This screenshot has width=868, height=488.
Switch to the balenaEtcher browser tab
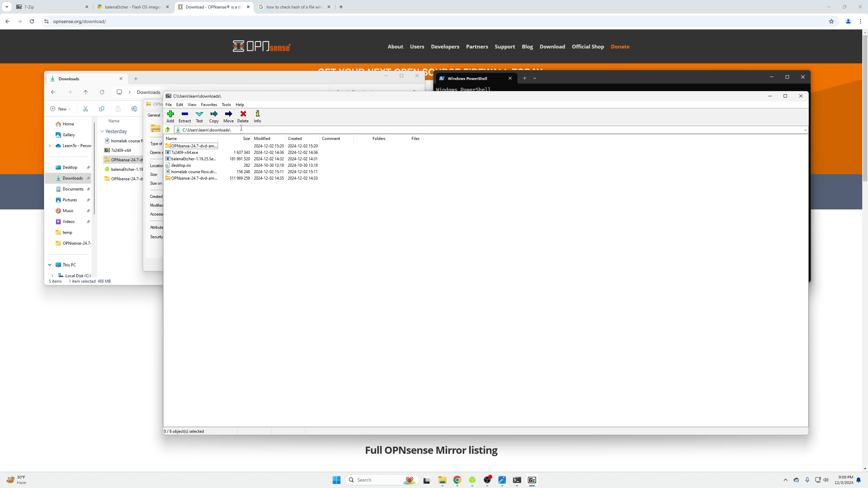[x=133, y=7]
